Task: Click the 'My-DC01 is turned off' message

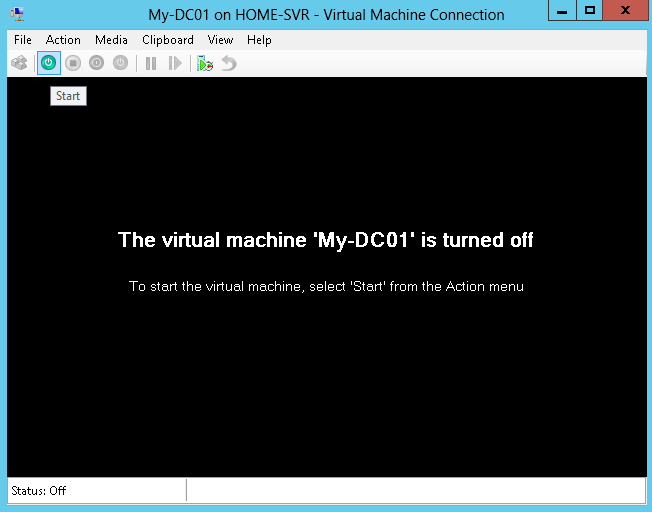Action: [x=326, y=240]
